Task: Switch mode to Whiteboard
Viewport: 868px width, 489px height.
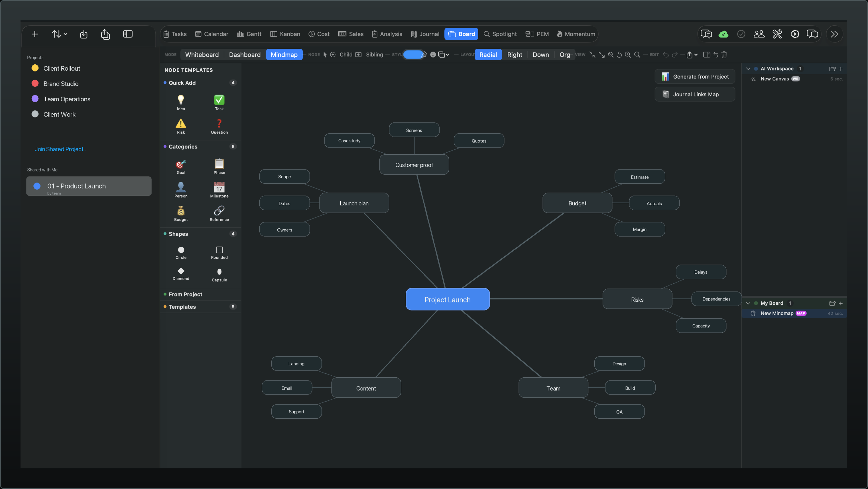Action: 202,54
